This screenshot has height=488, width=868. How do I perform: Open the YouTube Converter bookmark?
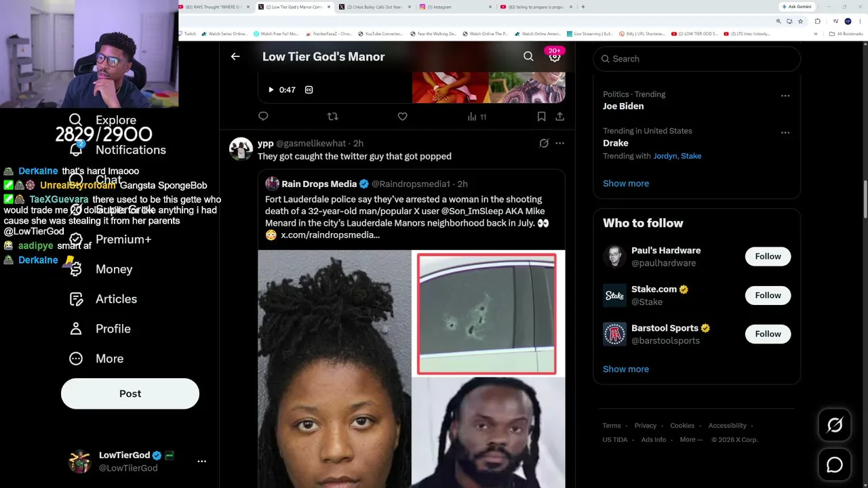click(380, 34)
